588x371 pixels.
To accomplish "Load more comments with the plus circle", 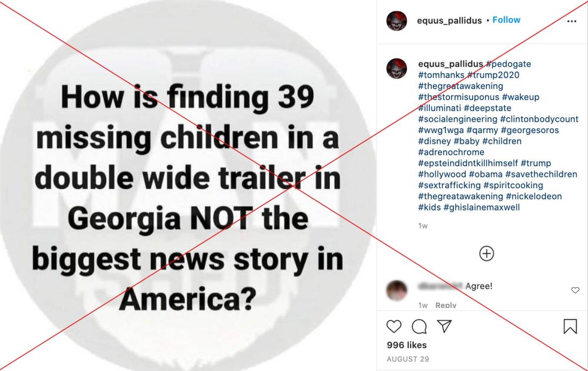I will [486, 253].
